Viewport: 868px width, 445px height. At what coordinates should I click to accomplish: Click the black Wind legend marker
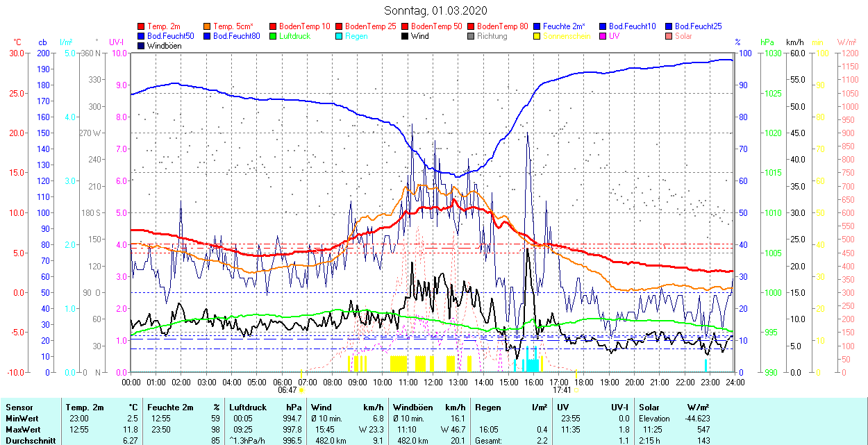pyautogui.click(x=406, y=36)
